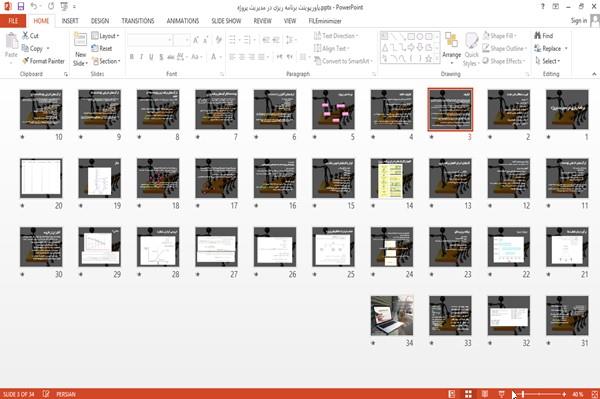Image resolution: width=600 pixels, height=399 pixels.
Task: Switch to the VIEW tab
Action: point(290,21)
